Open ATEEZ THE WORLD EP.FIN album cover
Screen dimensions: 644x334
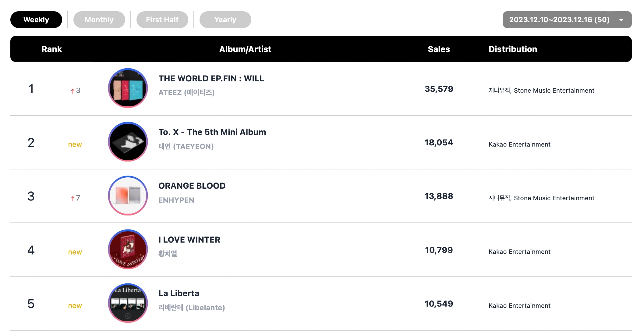coord(128,88)
